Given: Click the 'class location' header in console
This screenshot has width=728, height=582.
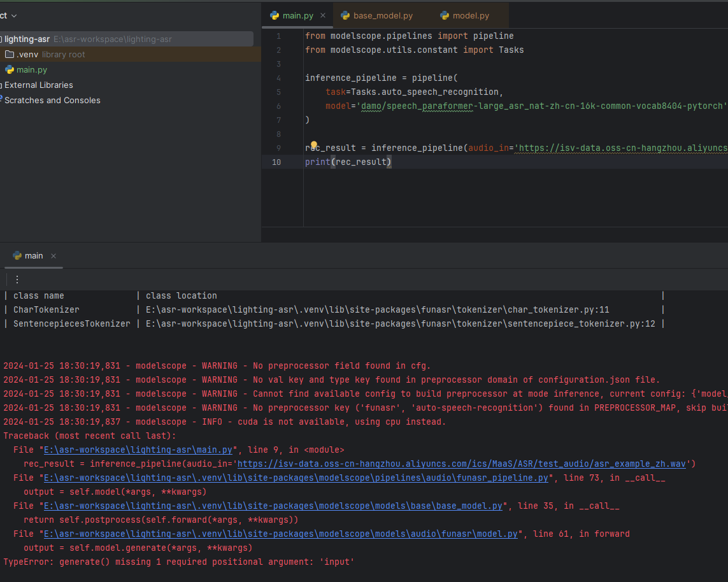Looking at the screenshot, I should (x=181, y=295).
